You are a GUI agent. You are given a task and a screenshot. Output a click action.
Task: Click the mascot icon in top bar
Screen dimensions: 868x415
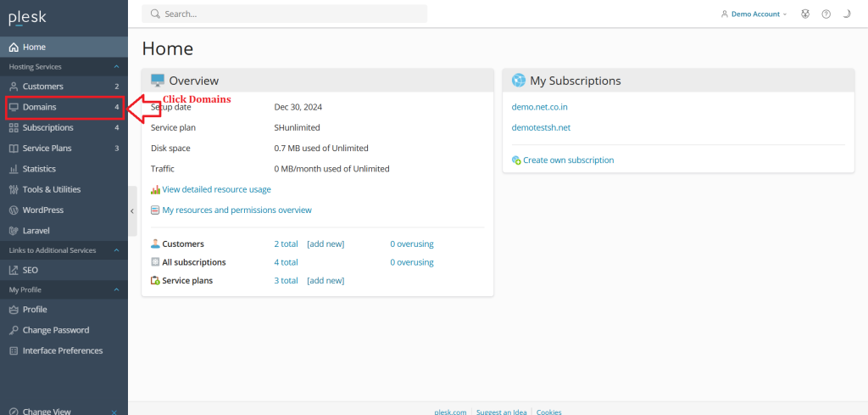click(x=805, y=14)
